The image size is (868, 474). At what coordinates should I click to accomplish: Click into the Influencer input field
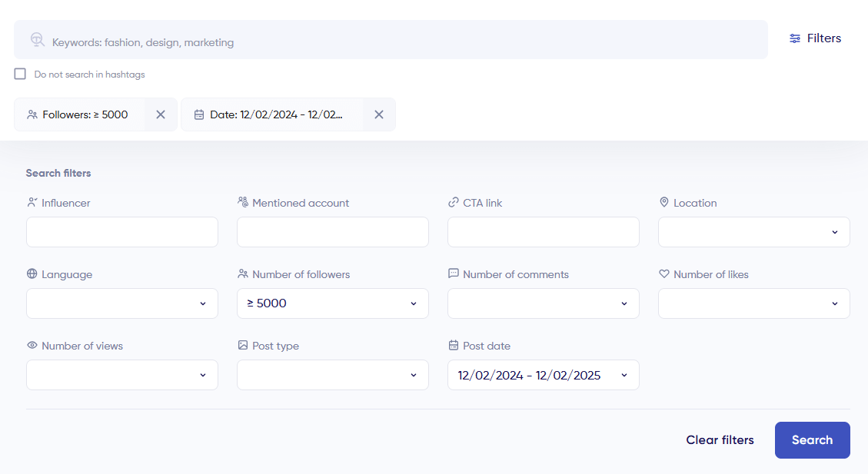tap(122, 232)
